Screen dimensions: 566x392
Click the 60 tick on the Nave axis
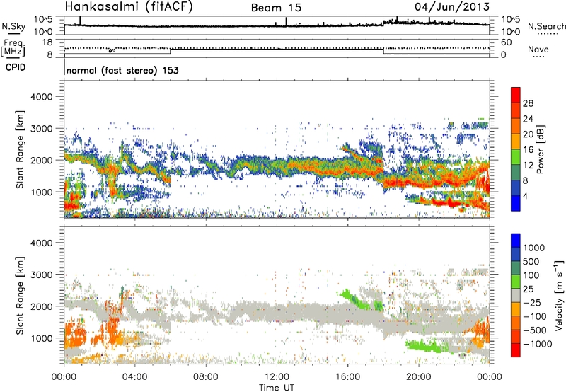pos(507,42)
